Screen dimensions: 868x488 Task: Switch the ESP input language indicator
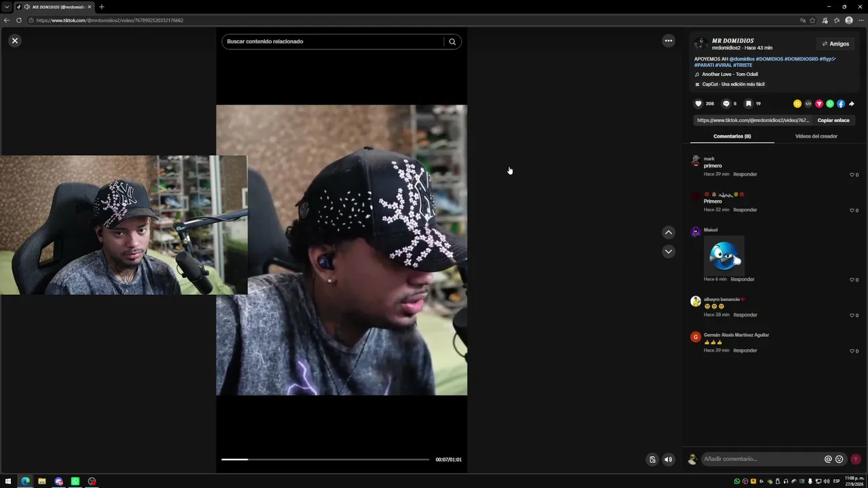pyautogui.click(x=836, y=481)
